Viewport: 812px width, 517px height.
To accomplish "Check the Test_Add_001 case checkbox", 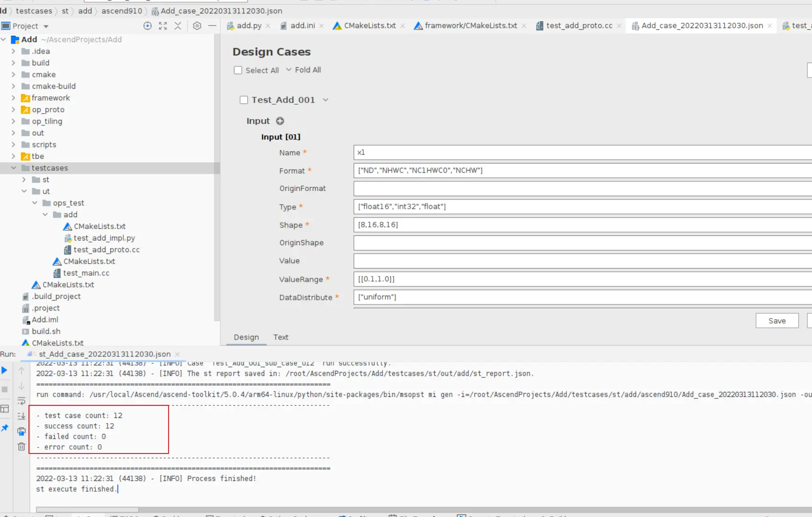I will [244, 100].
